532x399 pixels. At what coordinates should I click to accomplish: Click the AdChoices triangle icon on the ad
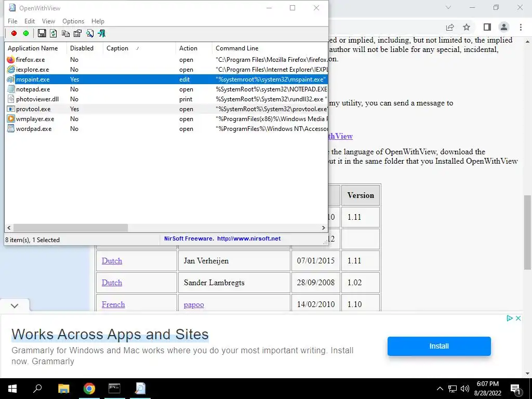pos(509,318)
